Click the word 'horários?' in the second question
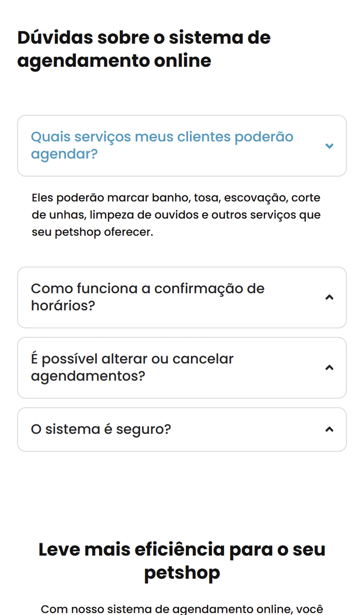The height and width of the screenshot is (615, 364). tap(63, 306)
